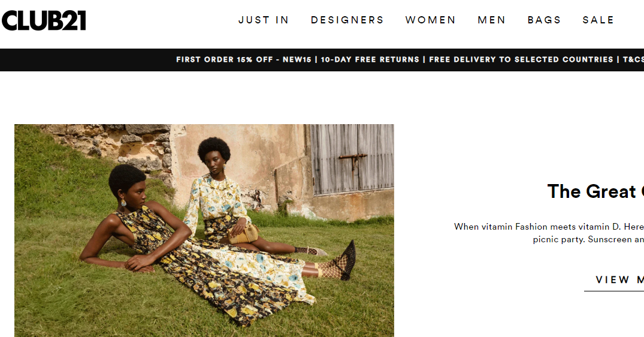This screenshot has height=337, width=644.
Task: Go to the WOMEN section
Action: click(x=430, y=20)
